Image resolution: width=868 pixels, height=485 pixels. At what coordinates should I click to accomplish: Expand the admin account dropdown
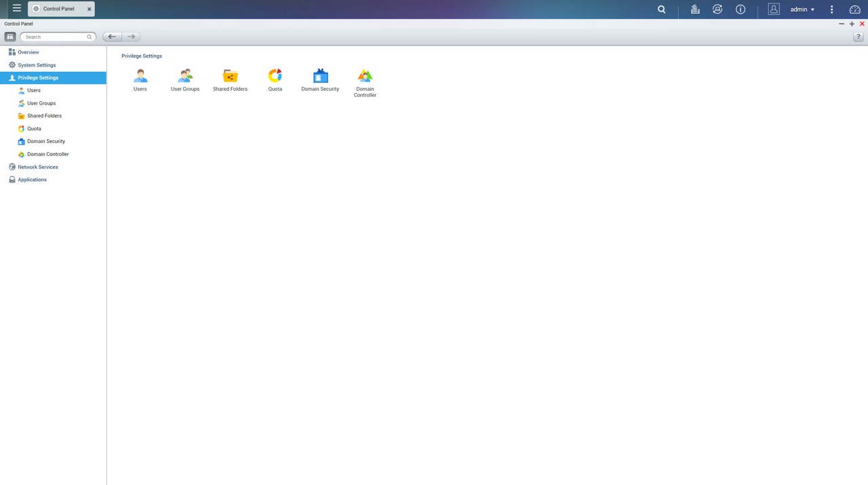(x=803, y=9)
